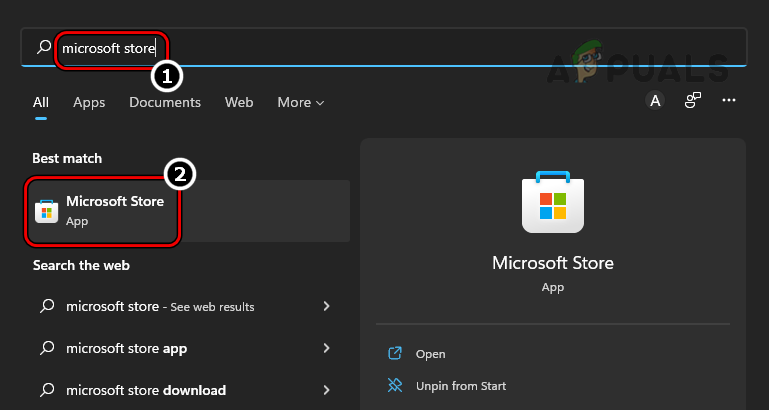Switch to the Web tab
Viewport: 769px width, 410px height.
coord(239,102)
